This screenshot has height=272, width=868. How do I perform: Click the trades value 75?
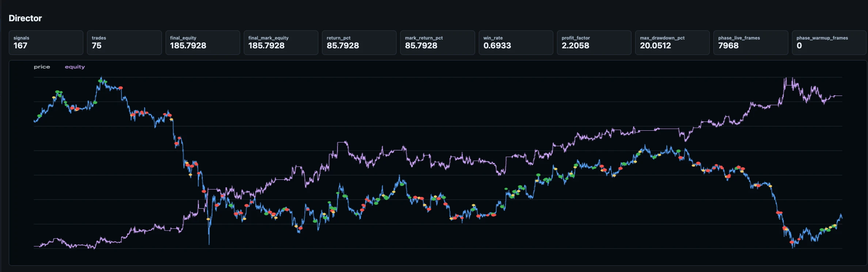pos(96,45)
